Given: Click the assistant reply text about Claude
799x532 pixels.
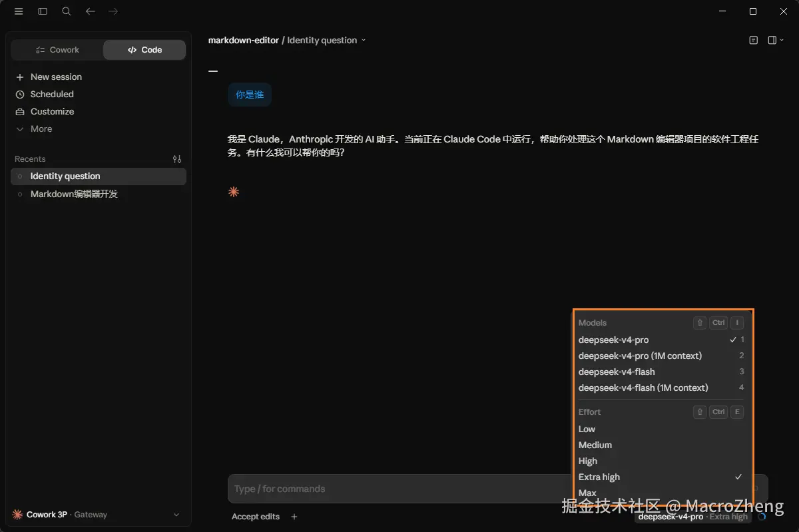Looking at the screenshot, I should pos(493,146).
